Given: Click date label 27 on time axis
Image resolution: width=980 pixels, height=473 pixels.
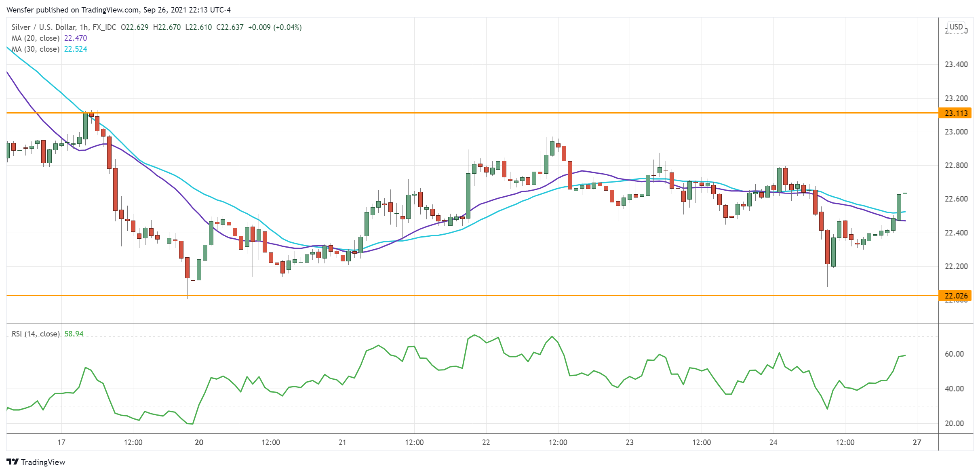Looking at the screenshot, I should pos(917,442).
